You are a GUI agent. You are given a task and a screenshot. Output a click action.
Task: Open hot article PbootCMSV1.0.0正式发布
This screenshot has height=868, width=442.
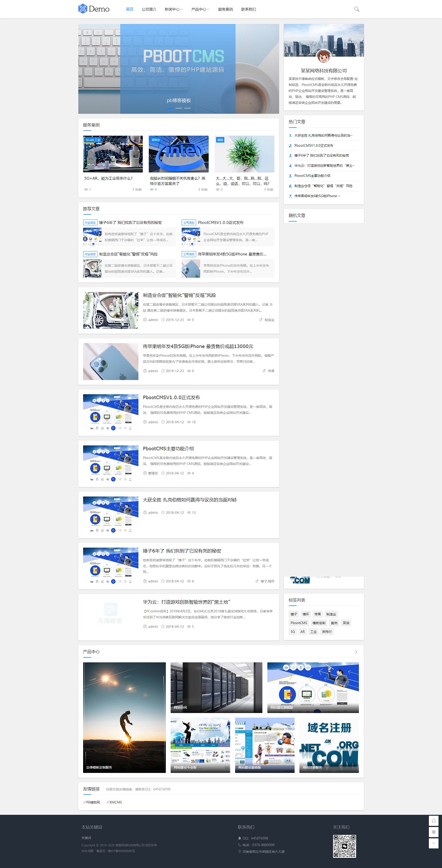(x=314, y=145)
